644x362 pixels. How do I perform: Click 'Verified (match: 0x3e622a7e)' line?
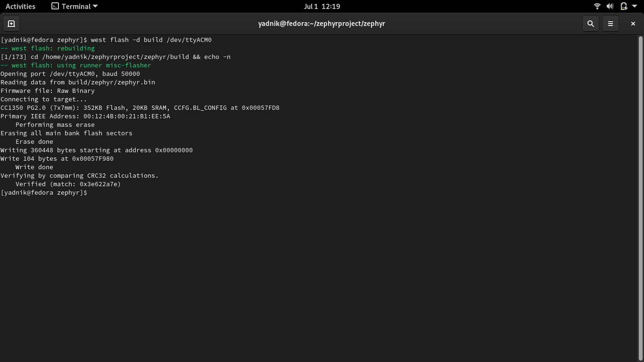tap(68, 184)
